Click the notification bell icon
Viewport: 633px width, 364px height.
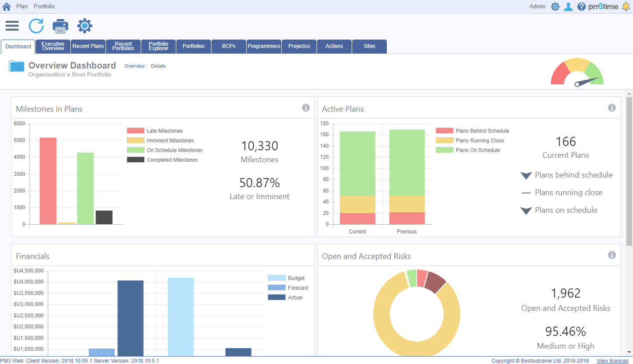626,7
